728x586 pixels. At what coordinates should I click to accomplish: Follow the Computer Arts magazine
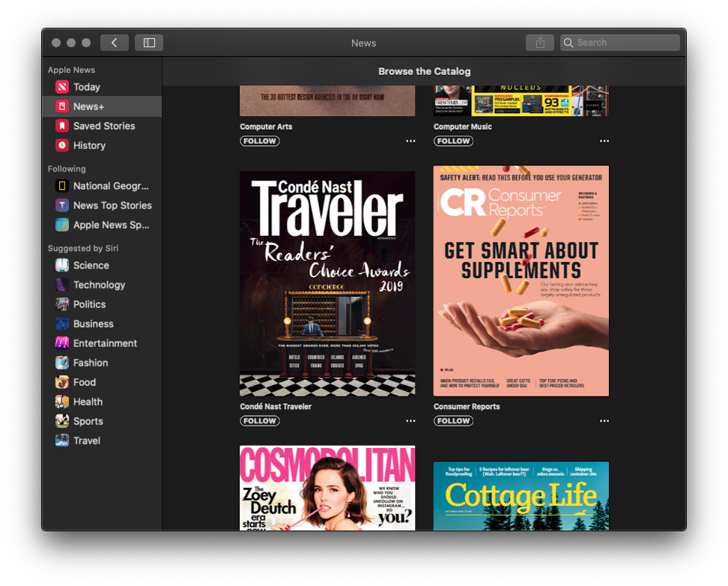(x=260, y=142)
